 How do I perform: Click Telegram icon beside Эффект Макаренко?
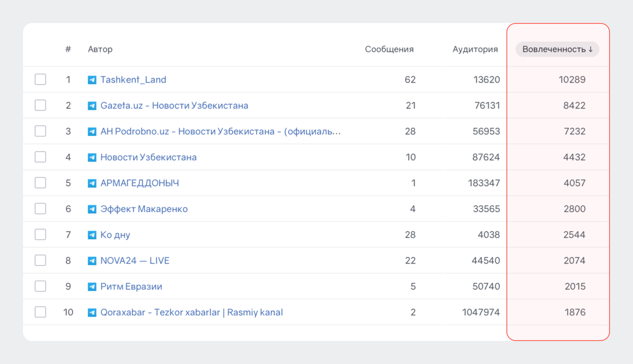pyautogui.click(x=92, y=209)
